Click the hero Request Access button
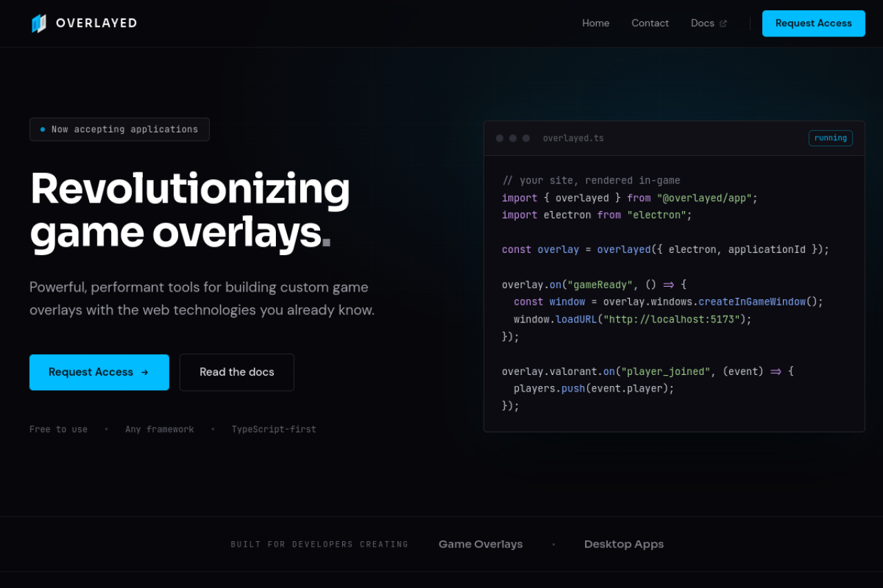The width and height of the screenshot is (883, 588). click(x=99, y=372)
